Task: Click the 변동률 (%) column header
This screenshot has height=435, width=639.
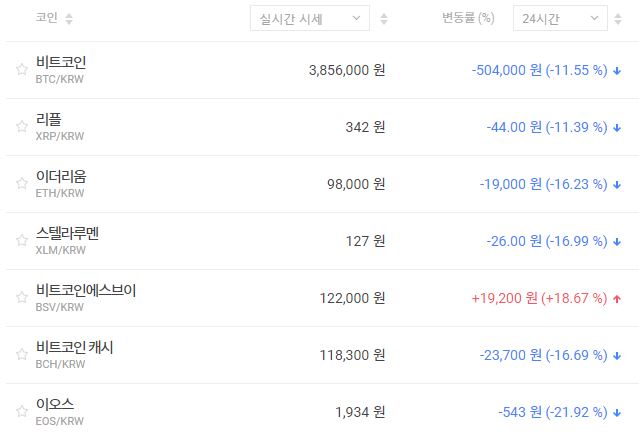Action: click(468, 19)
